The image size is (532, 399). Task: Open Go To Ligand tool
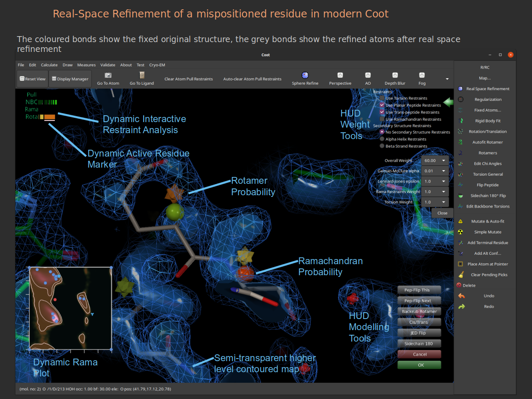[141, 75]
